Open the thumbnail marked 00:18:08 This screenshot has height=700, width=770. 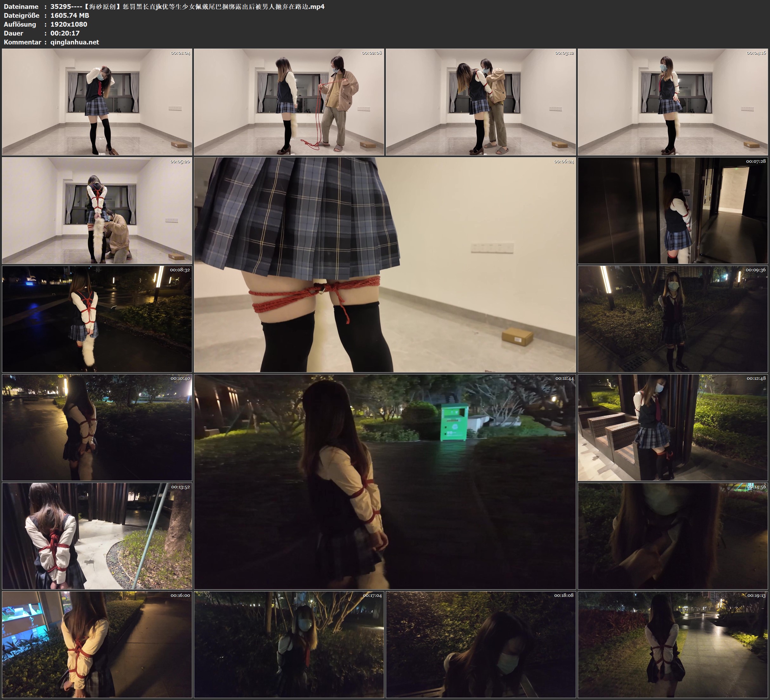tap(481, 644)
